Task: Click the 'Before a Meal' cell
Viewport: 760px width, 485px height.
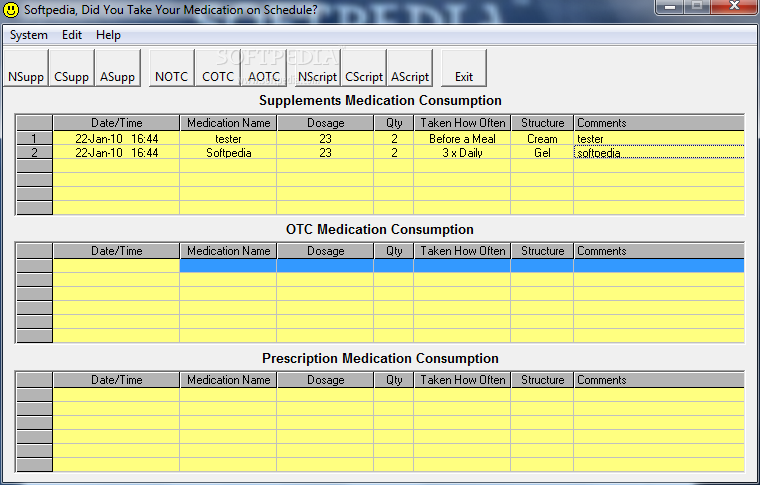Action: (x=462, y=139)
